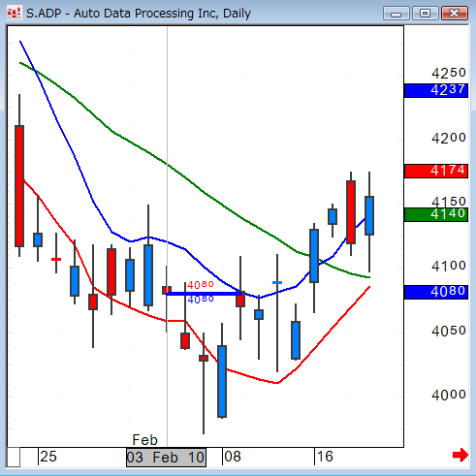Click the small white box at time axis start
This screenshot has height=476, width=476.
click(x=14, y=457)
